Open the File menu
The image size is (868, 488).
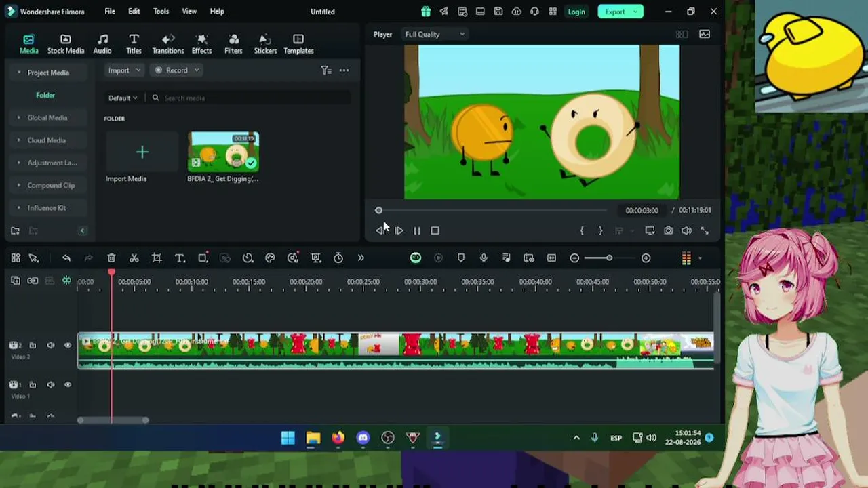pyautogui.click(x=110, y=12)
